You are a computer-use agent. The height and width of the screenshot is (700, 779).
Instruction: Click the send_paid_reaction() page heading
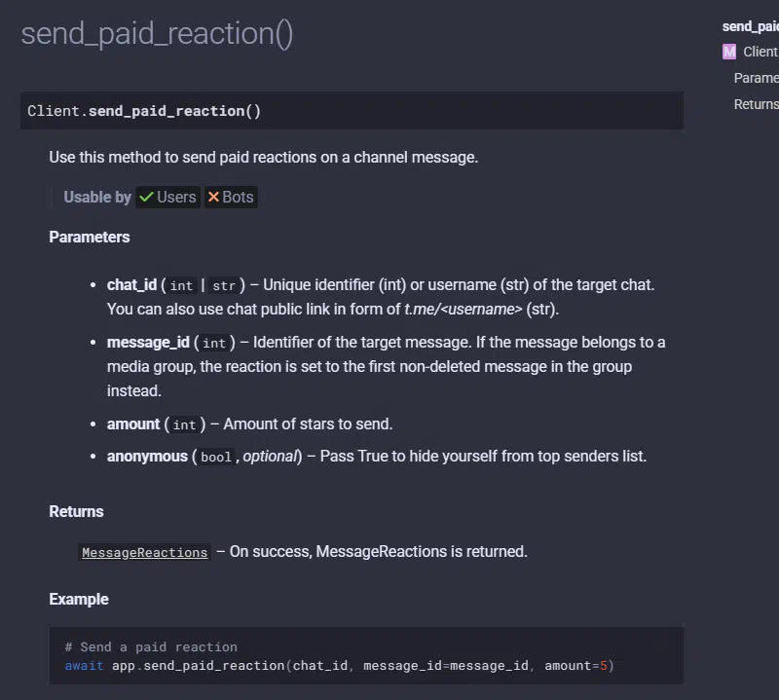pos(157,34)
